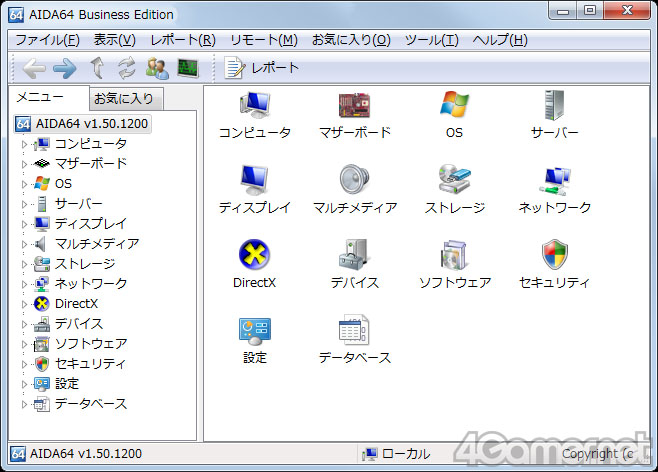Expand the ストレージ tree node arrow
Screen dimensions: 658x472
(24, 264)
